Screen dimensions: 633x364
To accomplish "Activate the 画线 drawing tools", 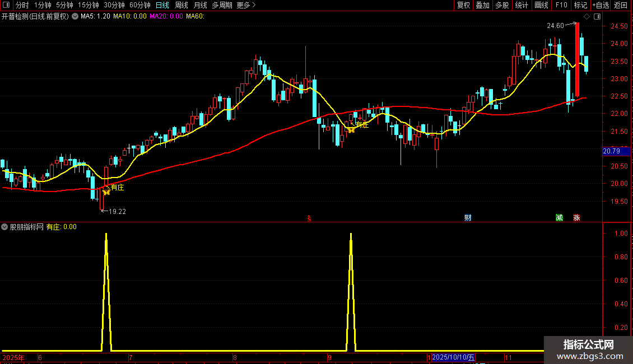I will tap(541, 5).
